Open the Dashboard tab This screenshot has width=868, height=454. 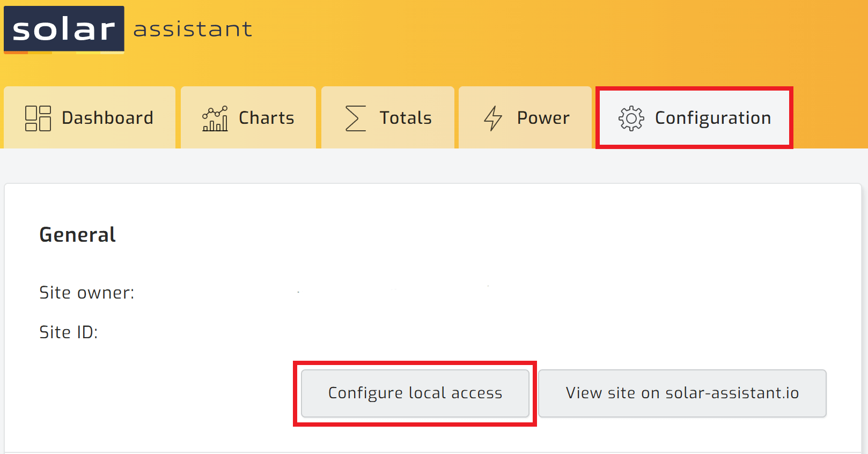coord(90,117)
